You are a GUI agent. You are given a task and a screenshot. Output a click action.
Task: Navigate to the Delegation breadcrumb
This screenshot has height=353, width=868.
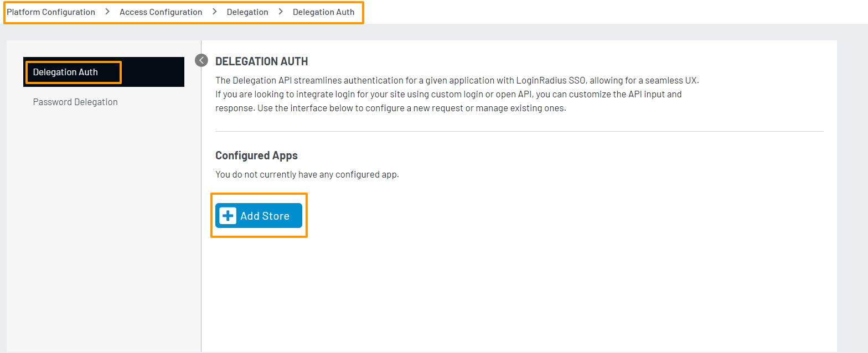(247, 12)
